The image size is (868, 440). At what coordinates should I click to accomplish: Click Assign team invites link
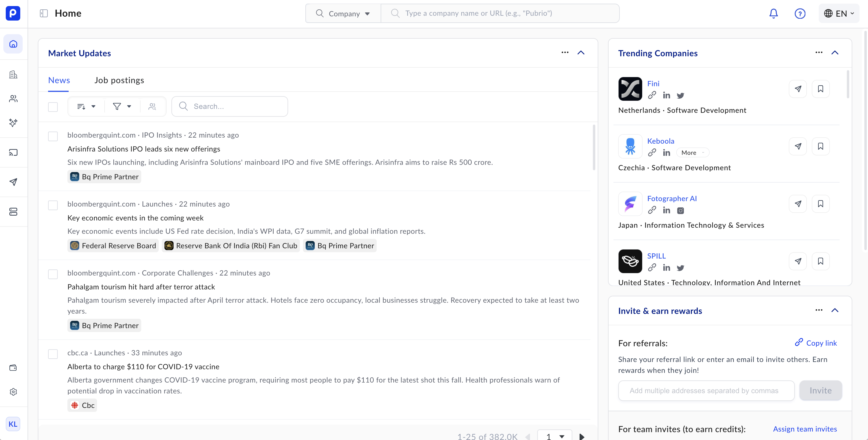pyautogui.click(x=805, y=429)
